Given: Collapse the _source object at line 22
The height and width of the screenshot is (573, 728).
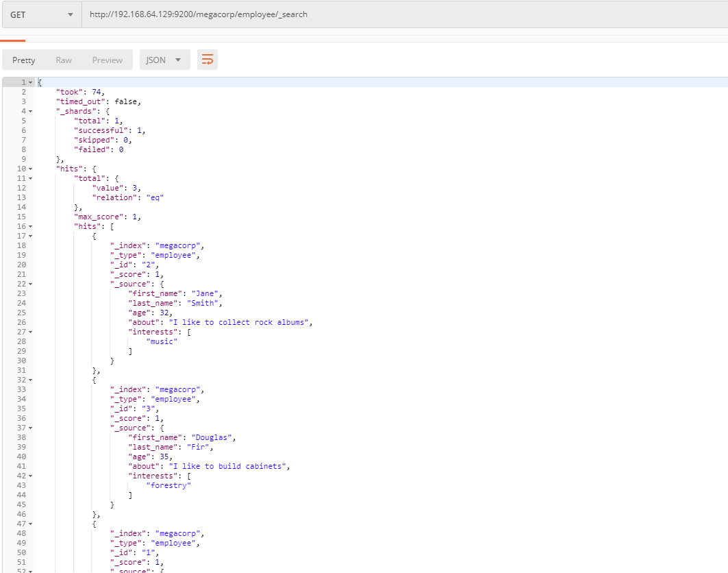Looking at the screenshot, I should [x=31, y=284].
